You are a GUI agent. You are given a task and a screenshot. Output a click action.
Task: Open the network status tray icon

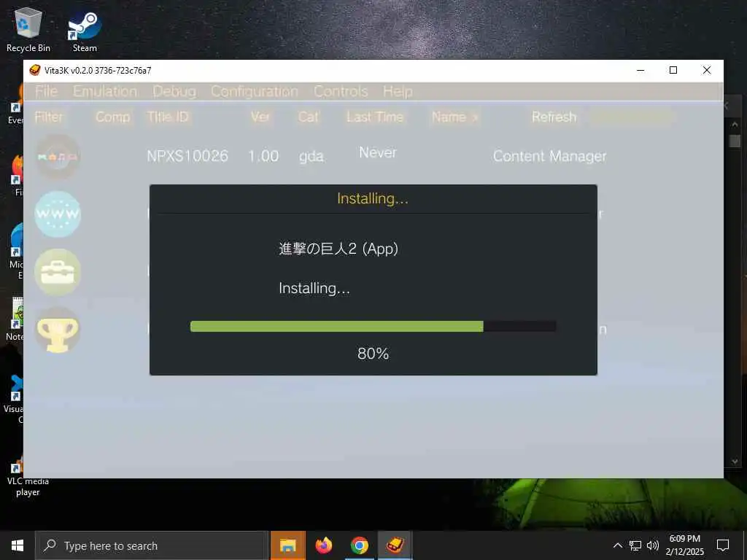(x=635, y=545)
